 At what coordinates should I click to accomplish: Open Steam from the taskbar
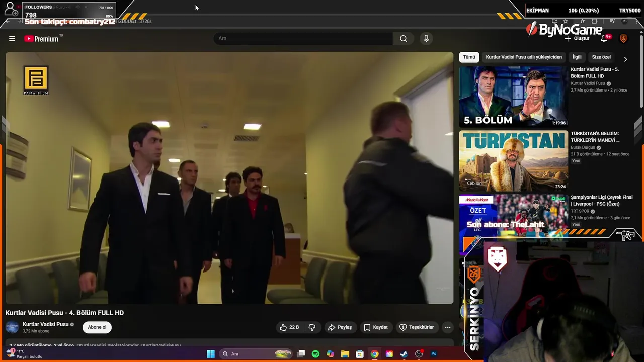point(404,354)
